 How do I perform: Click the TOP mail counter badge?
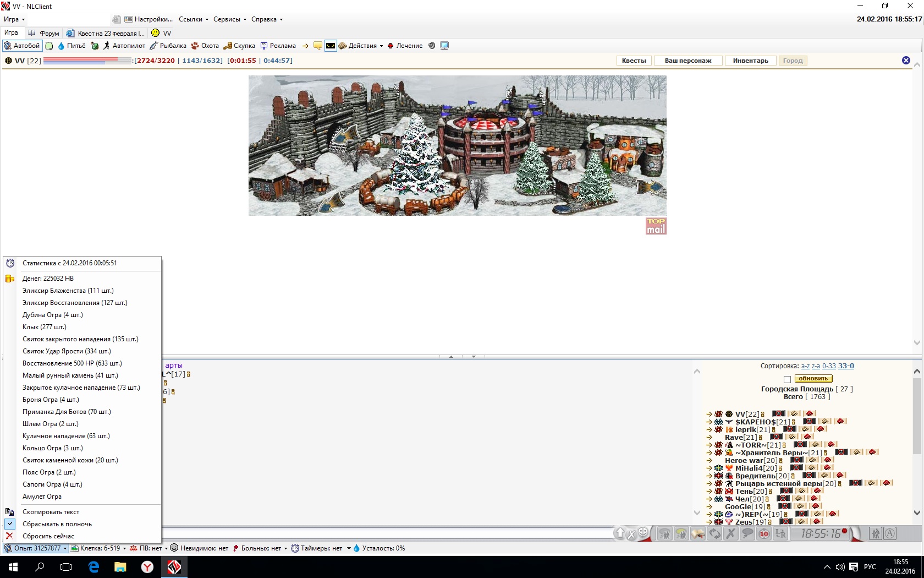[656, 226]
